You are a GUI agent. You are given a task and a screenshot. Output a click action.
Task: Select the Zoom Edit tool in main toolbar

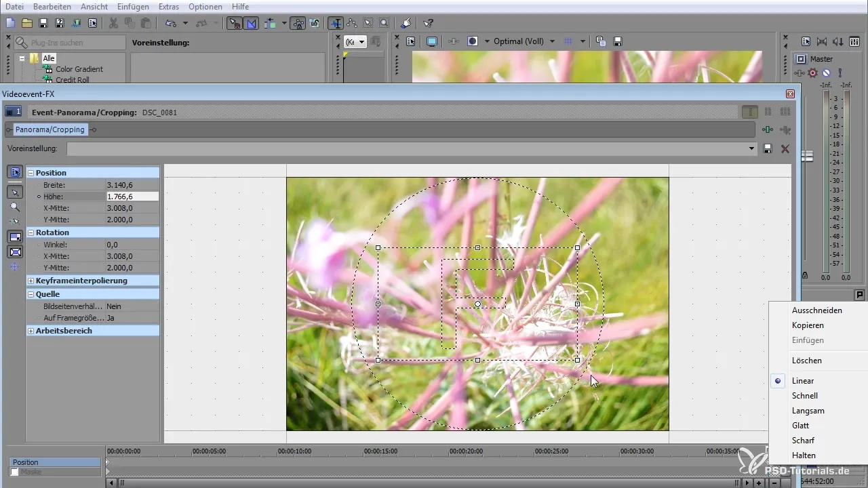[x=384, y=23]
